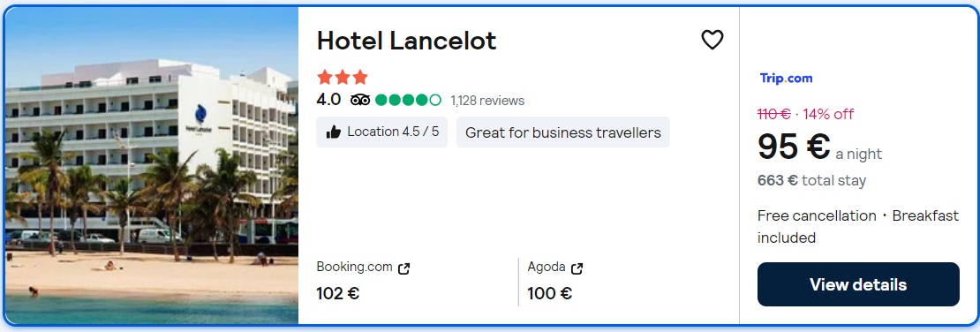Screen dimensions: 980x332
Task: Click the thumbs-up location icon
Action: click(334, 132)
